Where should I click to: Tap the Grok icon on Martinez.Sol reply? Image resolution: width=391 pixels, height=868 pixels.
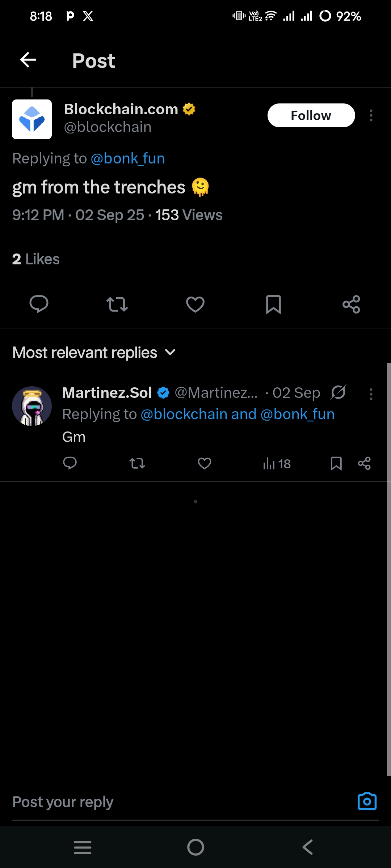[x=339, y=392]
